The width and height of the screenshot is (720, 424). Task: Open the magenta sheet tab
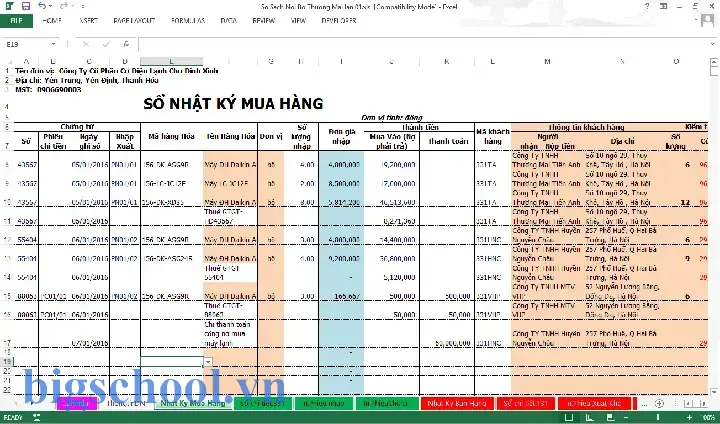[77, 403]
